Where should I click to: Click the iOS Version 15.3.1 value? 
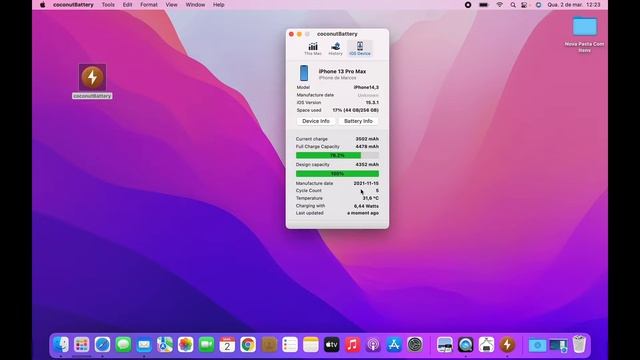click(x=372, y=102)
